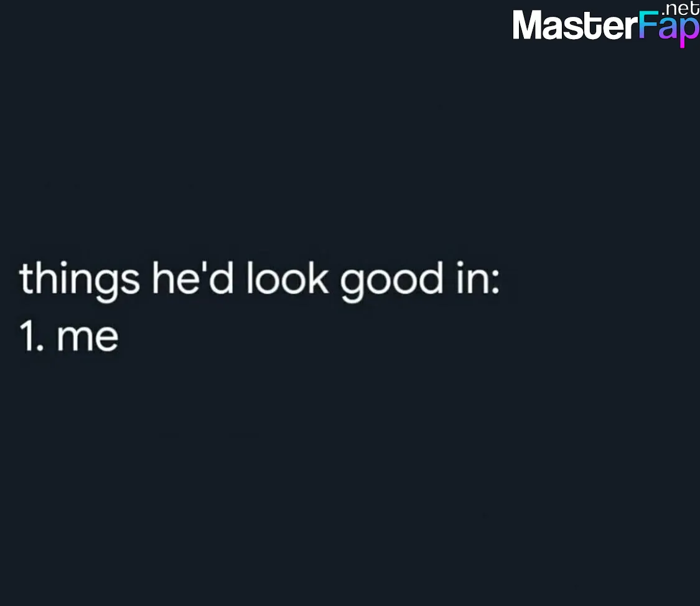700x606 pixels.
Task: Click the MasterFap watermark logo
Action: 606,24
